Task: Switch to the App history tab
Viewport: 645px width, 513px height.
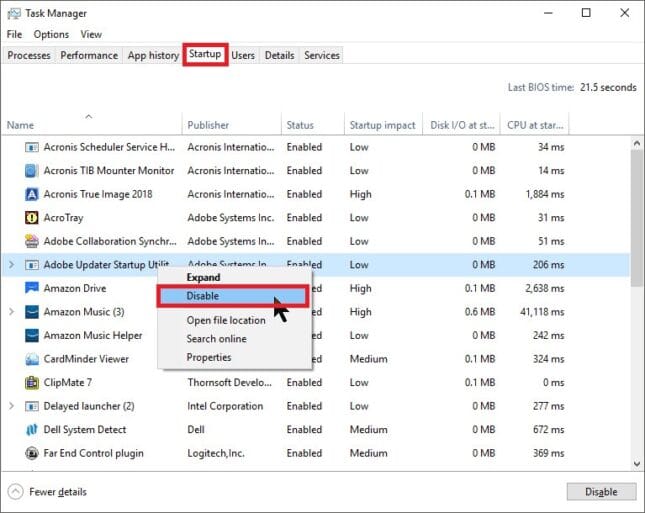Action: tap(153, 55)
